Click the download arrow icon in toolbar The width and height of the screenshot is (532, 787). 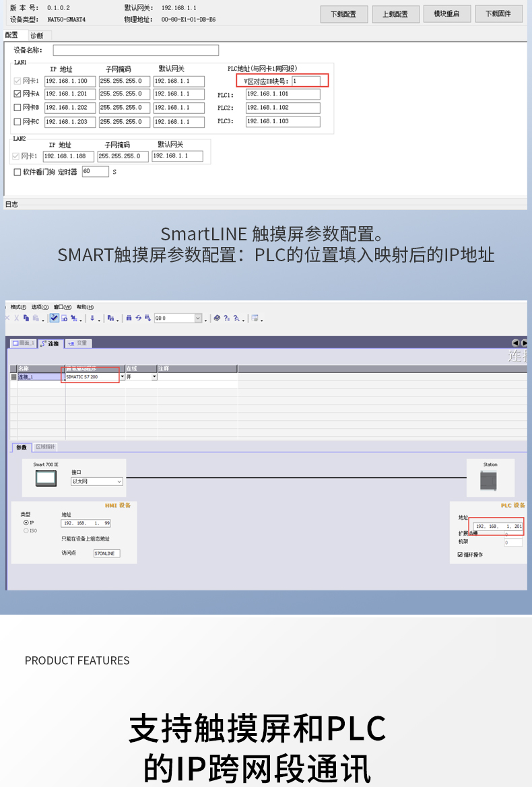92,318
